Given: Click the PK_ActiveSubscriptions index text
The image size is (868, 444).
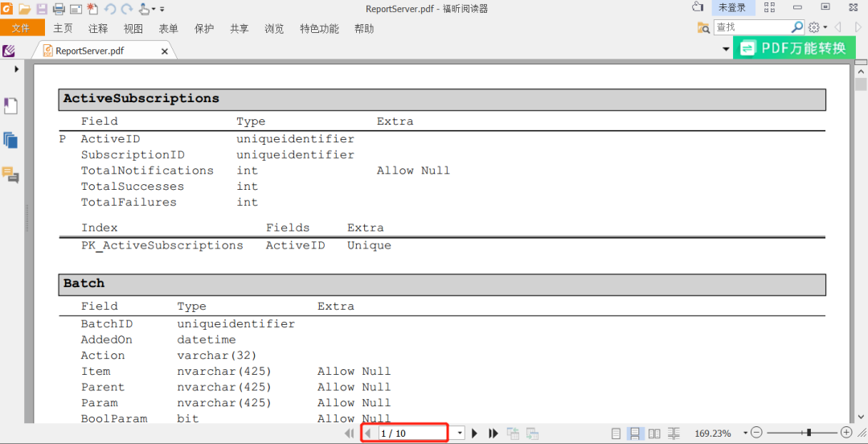Looking at the screenshot, I should pos(162,245).
